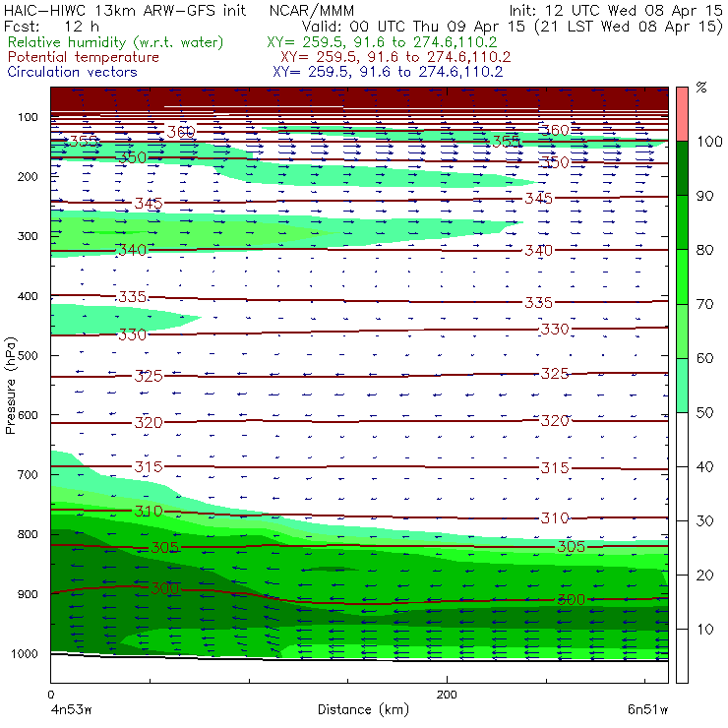Click the colorbar '10' percent label
Image resolution: width=728 pixels, height=728 pixels.
[704, 630]
